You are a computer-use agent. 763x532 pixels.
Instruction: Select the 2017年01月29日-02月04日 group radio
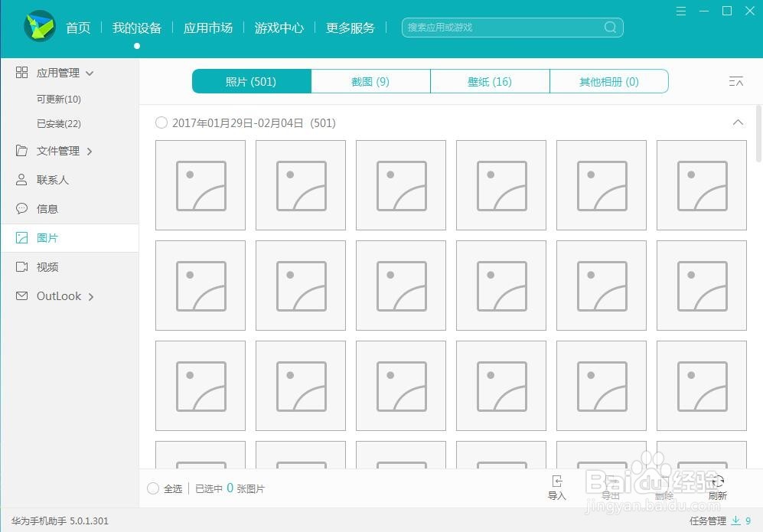161,122
